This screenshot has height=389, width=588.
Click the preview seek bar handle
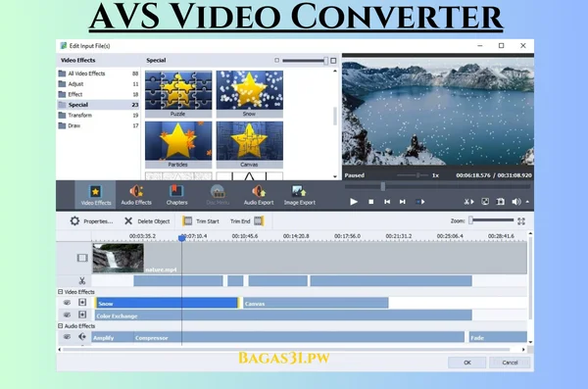(383, 186)
